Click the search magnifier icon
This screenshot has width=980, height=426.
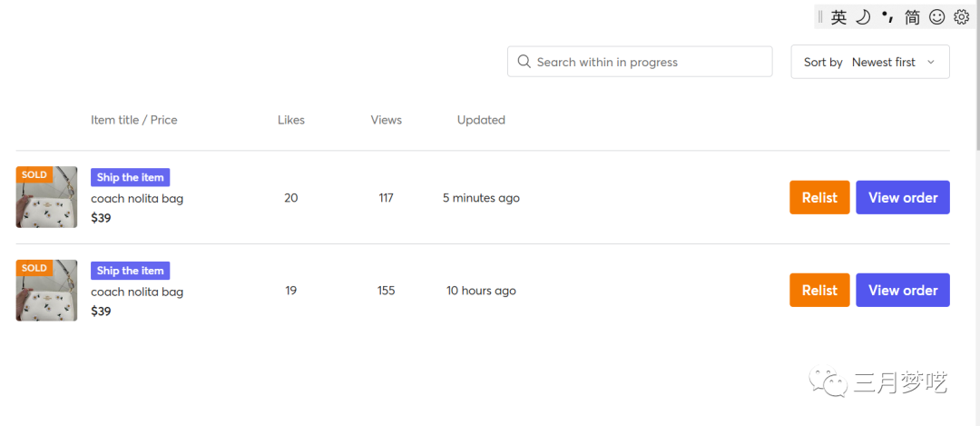(524, 62)
